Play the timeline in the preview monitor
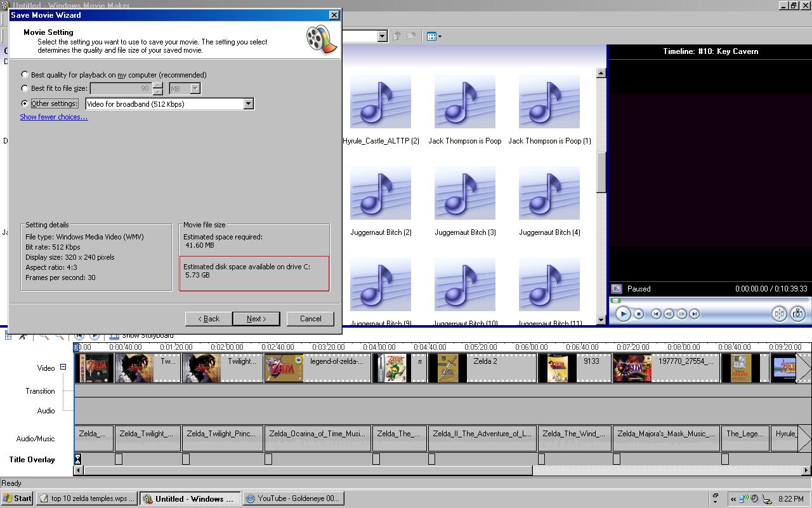 click(623, 314)
